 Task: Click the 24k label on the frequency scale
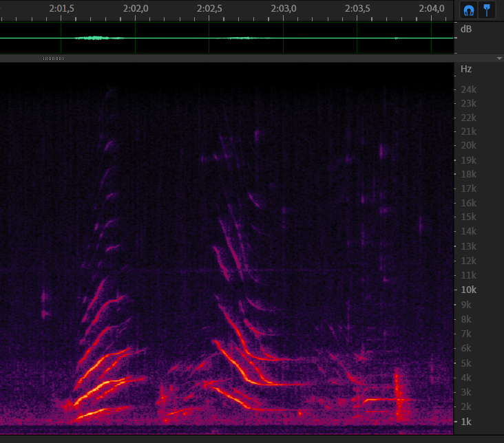click(469, 89)
